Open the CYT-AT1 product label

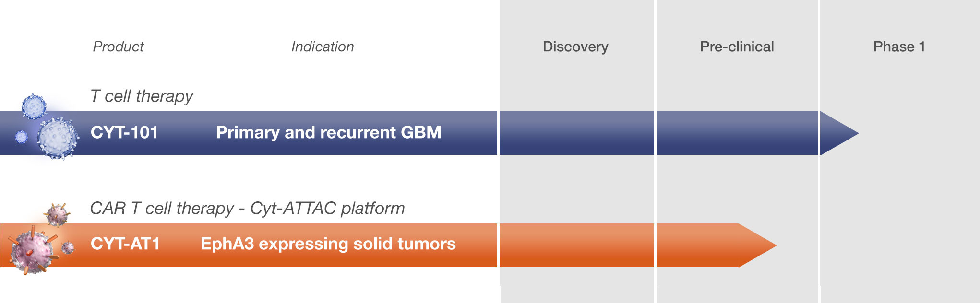125,244
